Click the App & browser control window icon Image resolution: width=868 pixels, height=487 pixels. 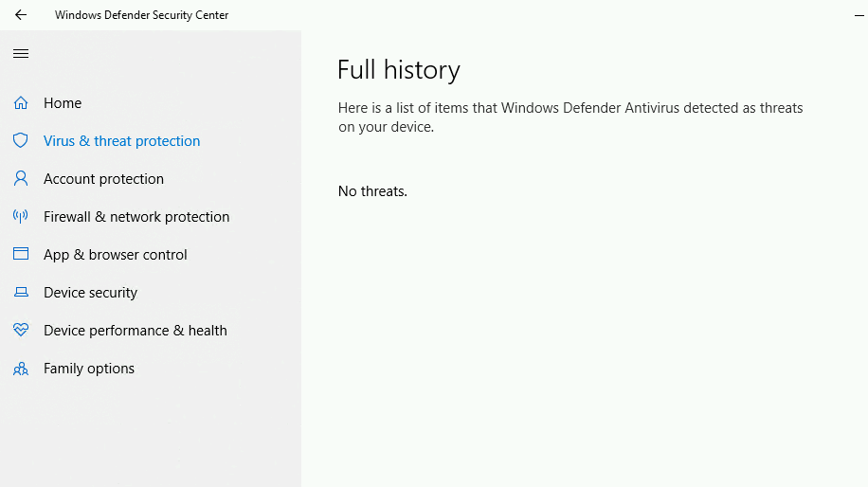pos(21,255)
